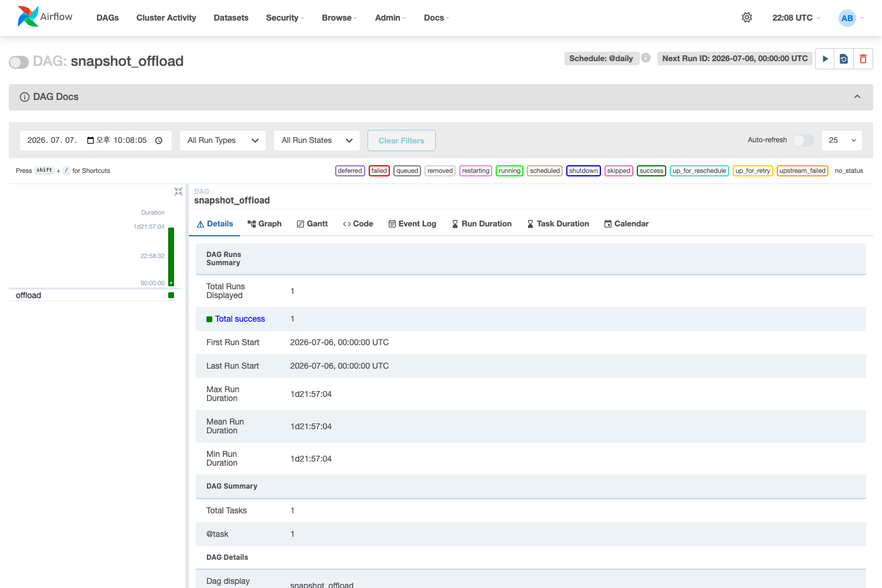Filter by the removed status badge
This screenshot has height=588, width=882.
coord(440,171)
